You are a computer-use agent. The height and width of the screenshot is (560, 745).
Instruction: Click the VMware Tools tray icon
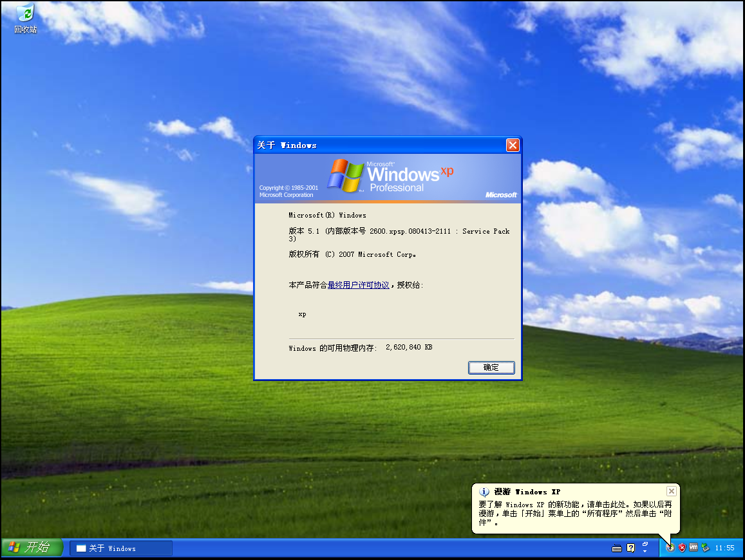click(693, 548)
